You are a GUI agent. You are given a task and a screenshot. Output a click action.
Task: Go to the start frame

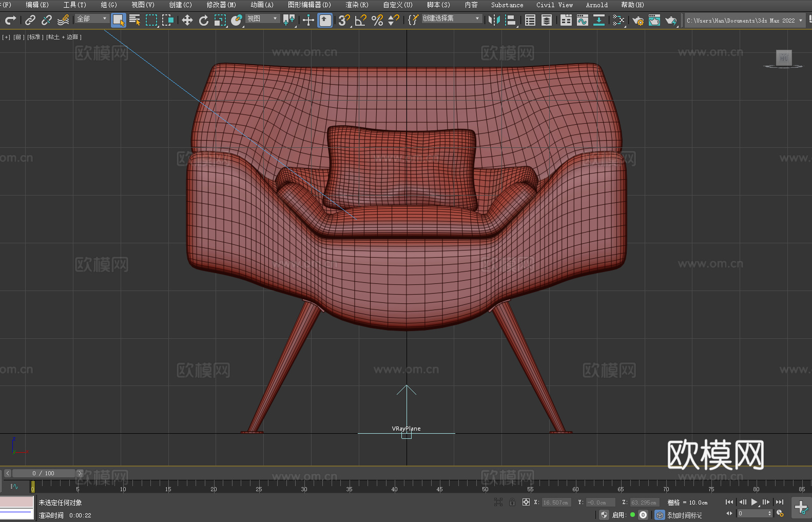[x=729, y=502]
